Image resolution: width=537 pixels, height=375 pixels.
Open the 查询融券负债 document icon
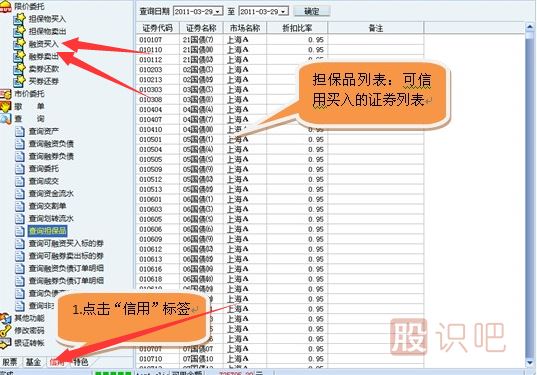[x=20, y=156]
